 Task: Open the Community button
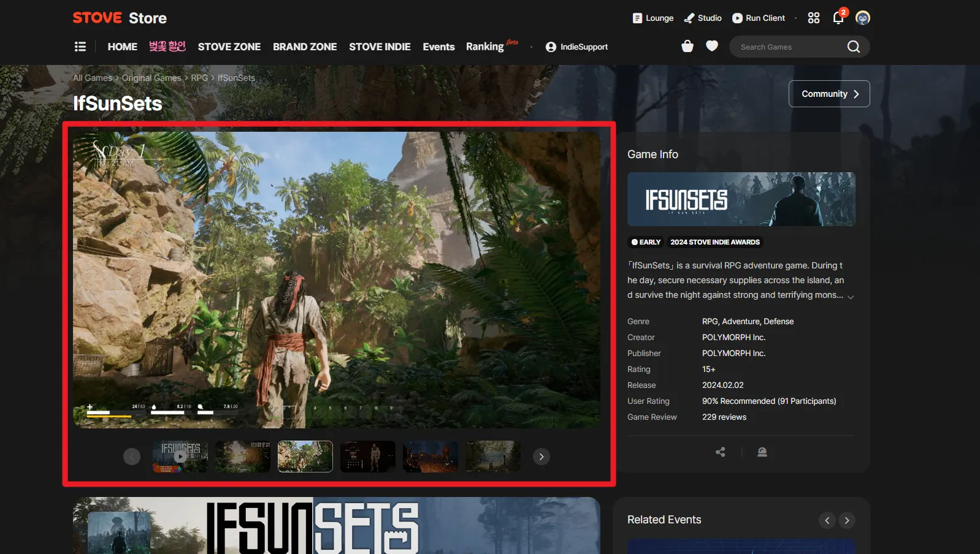coord(829,94)
